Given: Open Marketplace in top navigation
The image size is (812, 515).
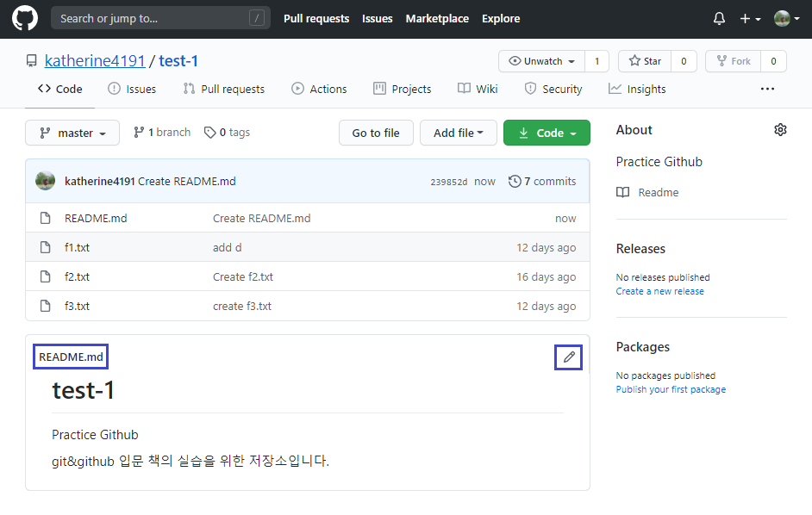Looking at the screenshot, I should click(437, 19).
